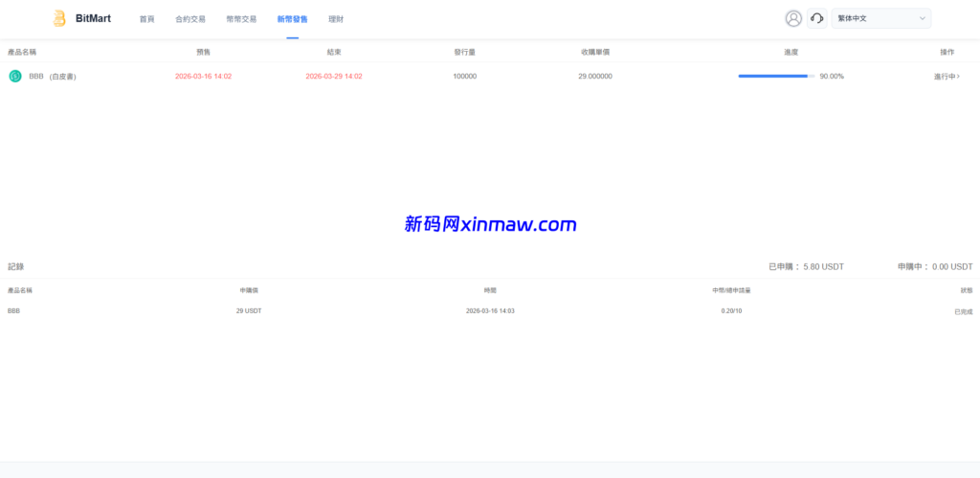Click the BBB 90.00% progress bar
Image resolution: width=980 pixels, height=478 pixels.
pos(777,77)
